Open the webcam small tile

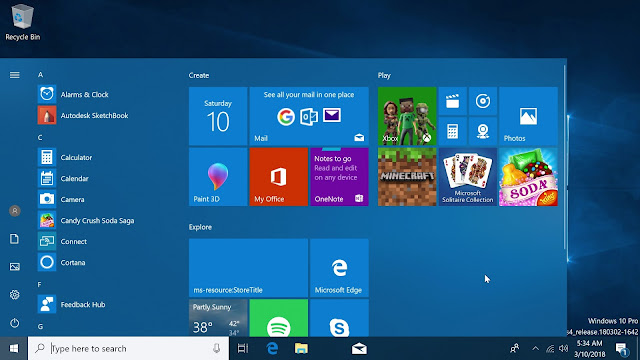tap(483, 131)
